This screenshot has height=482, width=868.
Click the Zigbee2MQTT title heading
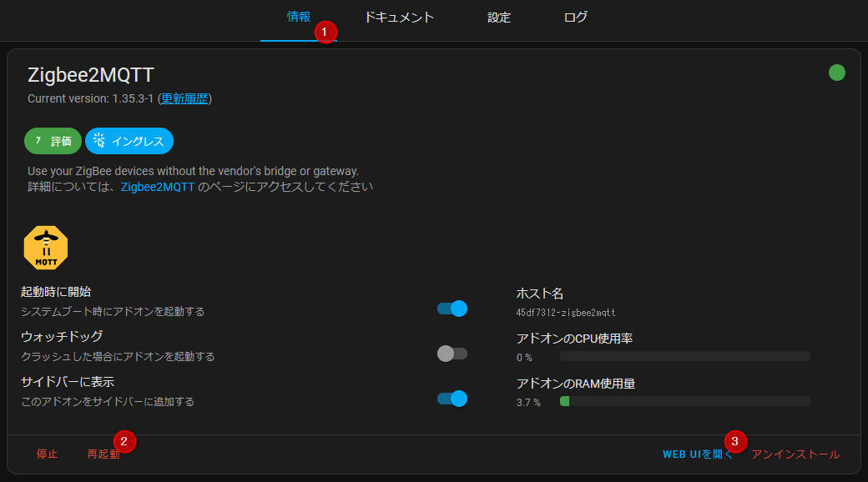click(x=91, y=75)
